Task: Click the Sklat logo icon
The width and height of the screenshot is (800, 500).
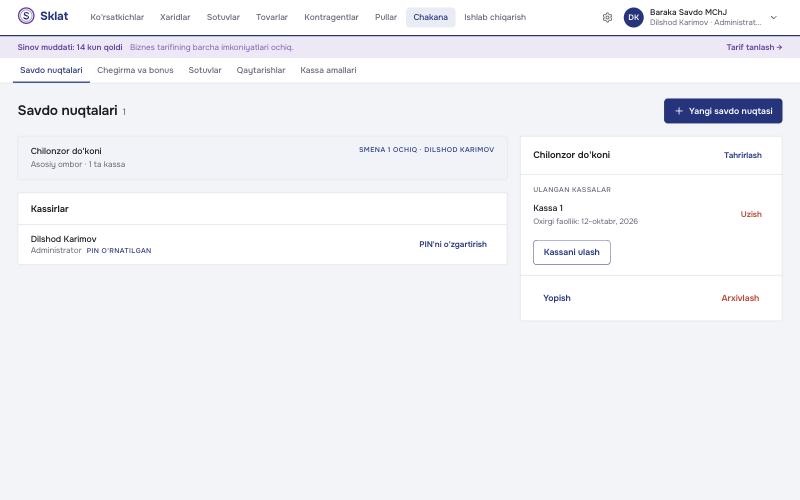Action: click(x=26, y=16)
